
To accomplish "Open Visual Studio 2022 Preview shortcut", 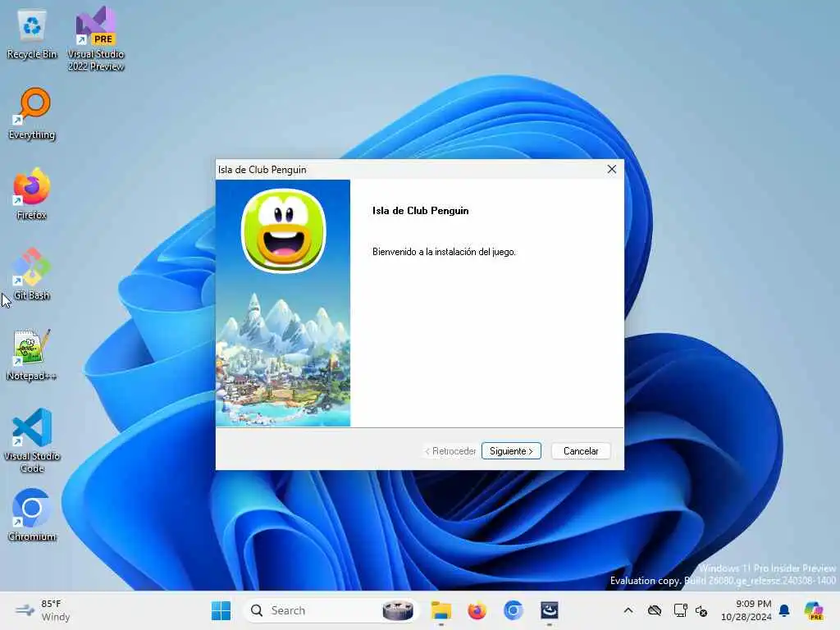I will [96, 39].
